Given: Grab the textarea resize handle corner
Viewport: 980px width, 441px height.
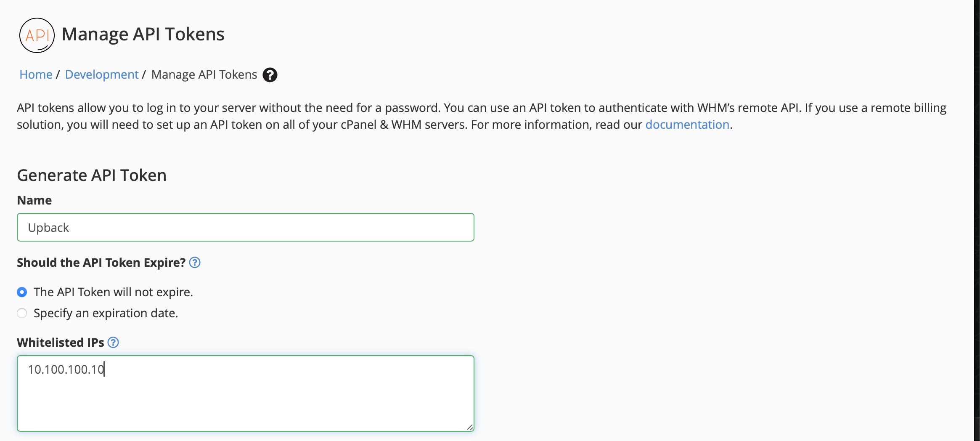Looking at the screenshot, I should (470, 427).
